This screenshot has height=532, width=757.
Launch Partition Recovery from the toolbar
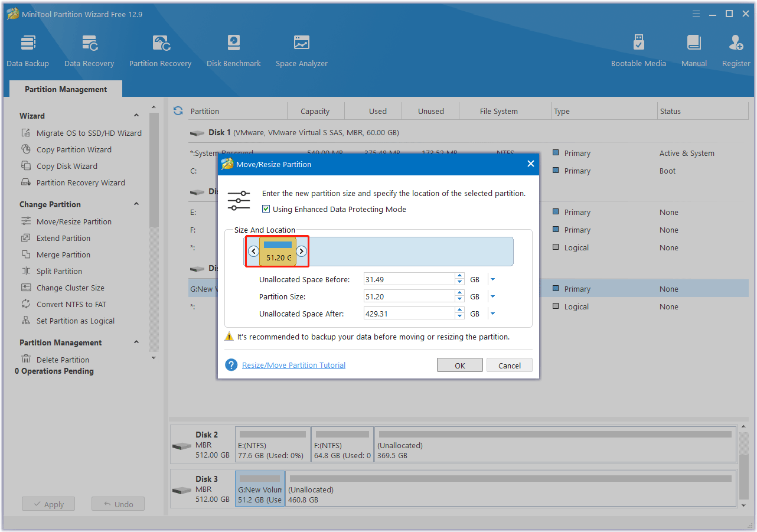(160, 50)
